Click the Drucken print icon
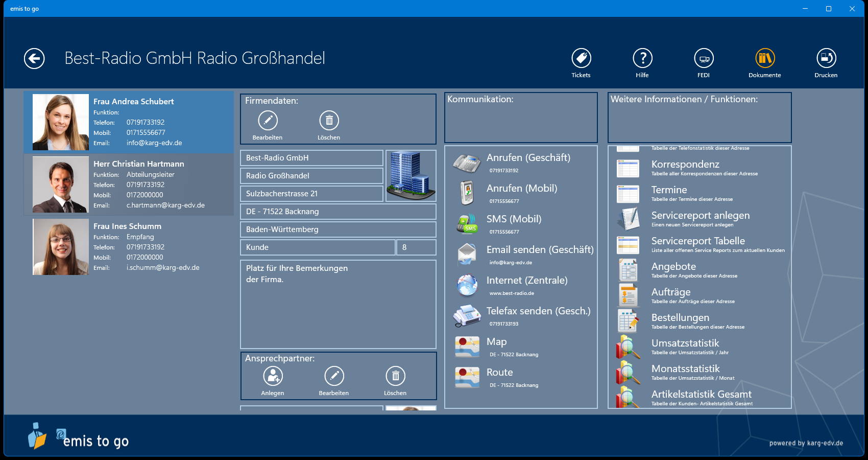The height and width of the screenshot is (460, 868). (x=826, y=58)
